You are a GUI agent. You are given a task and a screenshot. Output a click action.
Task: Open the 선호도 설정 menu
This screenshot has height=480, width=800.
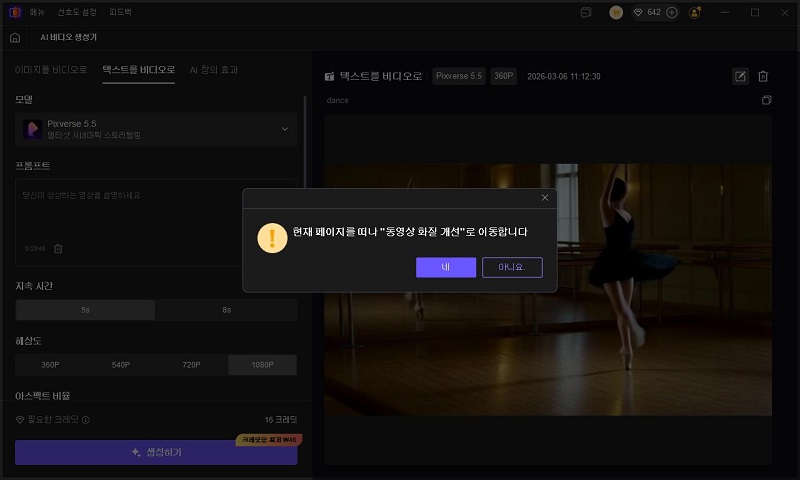click(77, 12)
